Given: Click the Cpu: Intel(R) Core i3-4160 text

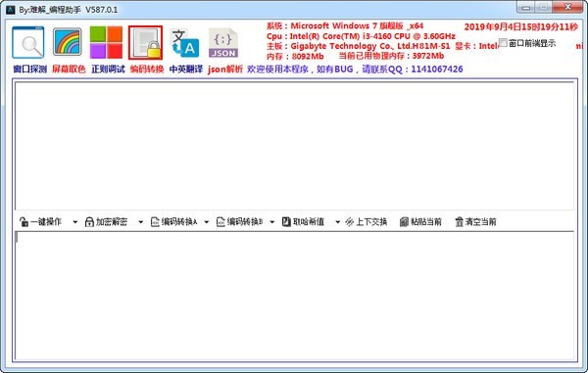Looking at the screenshot, I should pos(361,36).
